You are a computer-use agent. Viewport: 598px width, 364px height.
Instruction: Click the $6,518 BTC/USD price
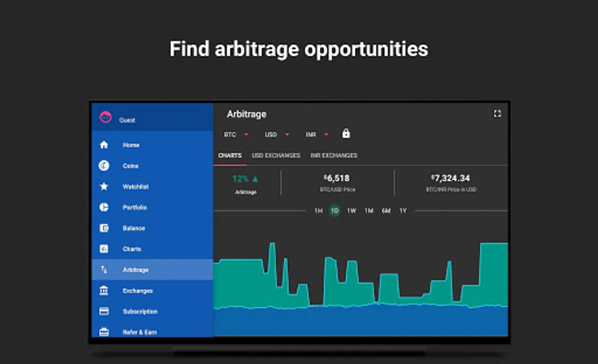[336, 178]
